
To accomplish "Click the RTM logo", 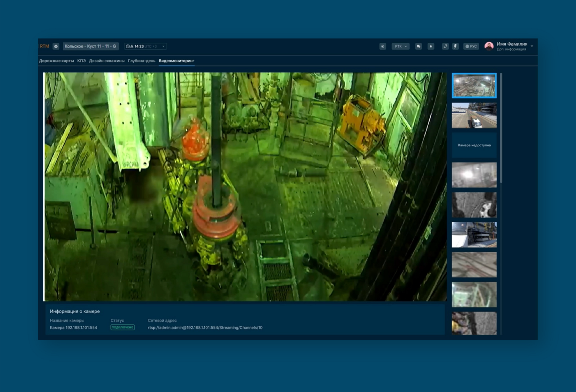I will pos(45,46).
